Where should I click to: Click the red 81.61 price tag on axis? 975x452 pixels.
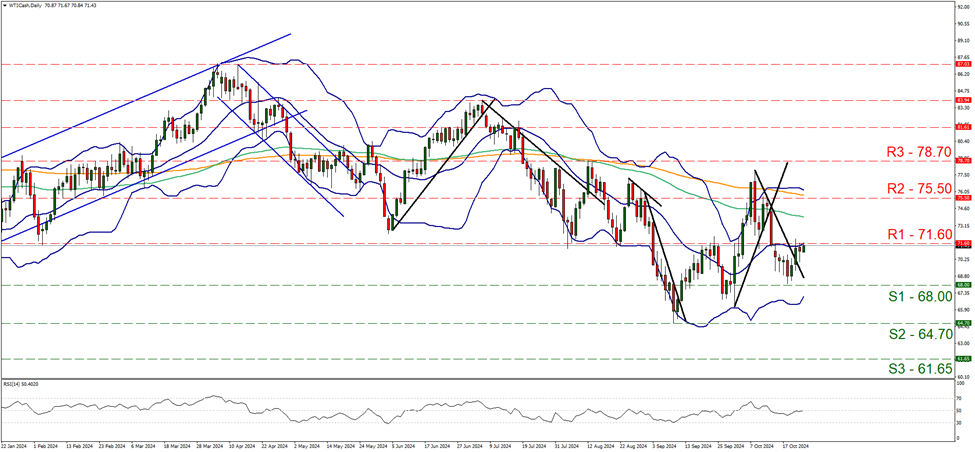(963, 127)
